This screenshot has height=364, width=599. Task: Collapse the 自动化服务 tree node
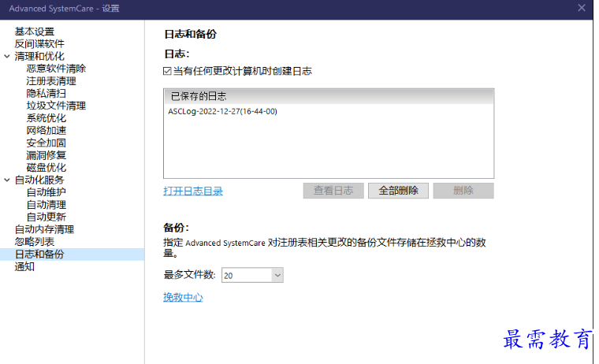(7, 180)
